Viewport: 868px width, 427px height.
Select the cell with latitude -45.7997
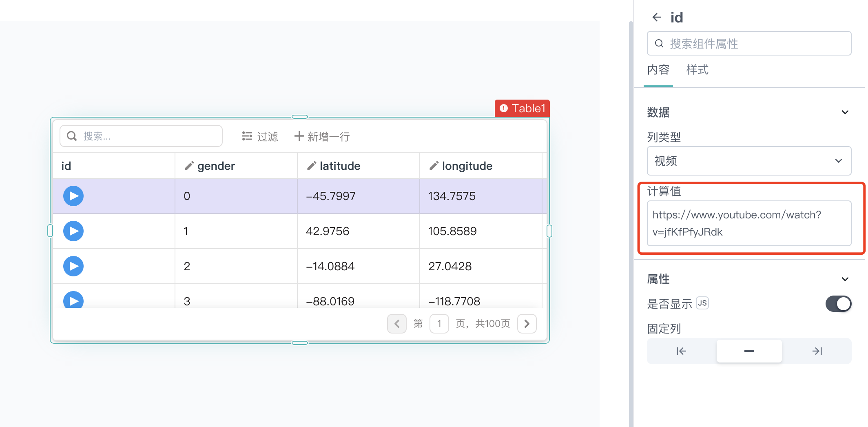coord(359,196)
